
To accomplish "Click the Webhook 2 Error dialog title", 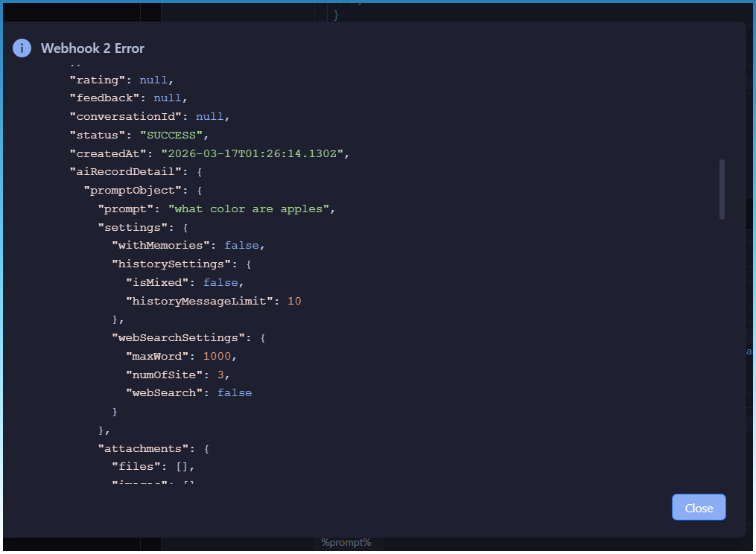I will tap(92, 48).
